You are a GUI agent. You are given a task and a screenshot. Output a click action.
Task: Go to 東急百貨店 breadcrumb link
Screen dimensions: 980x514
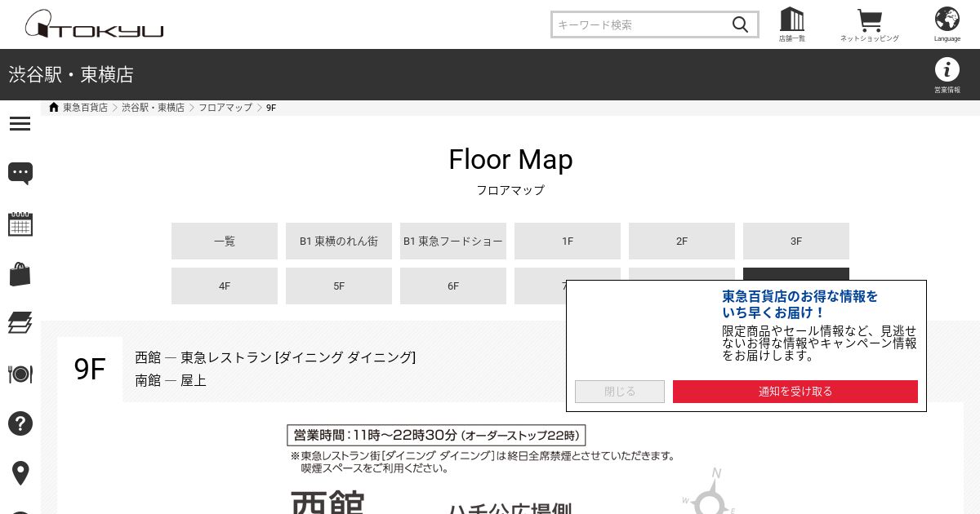[85, 108]
